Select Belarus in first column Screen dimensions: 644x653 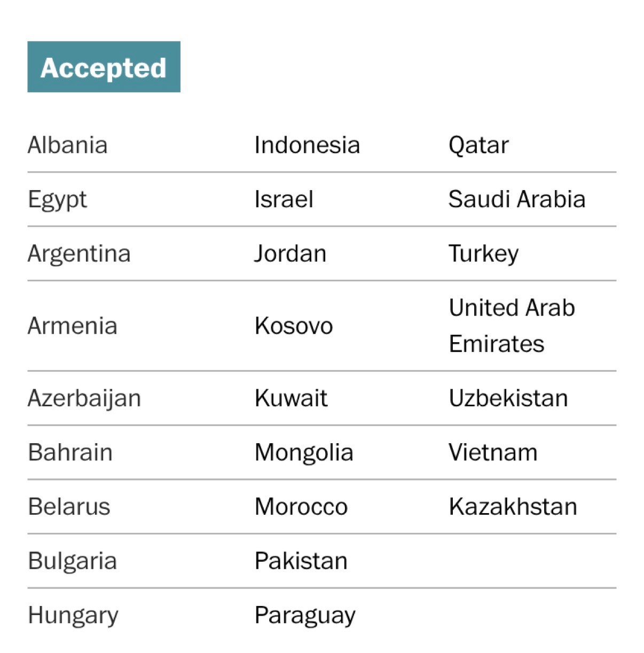click(x=69, y=507)
